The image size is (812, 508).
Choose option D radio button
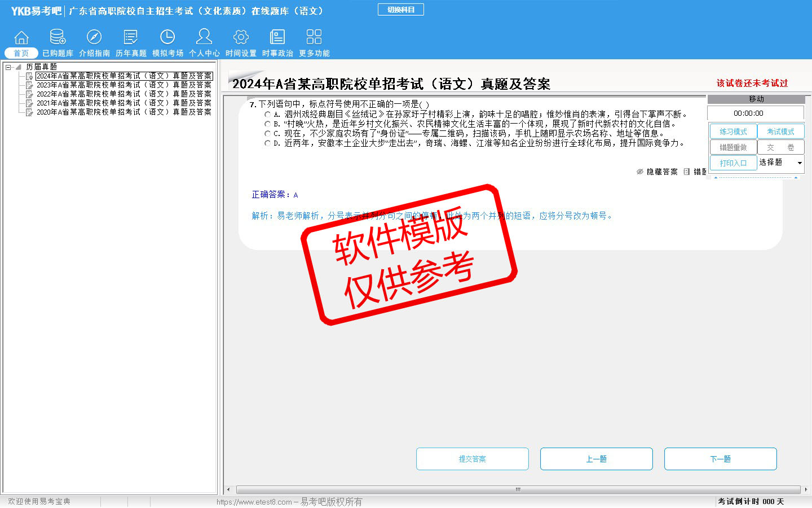268,143
